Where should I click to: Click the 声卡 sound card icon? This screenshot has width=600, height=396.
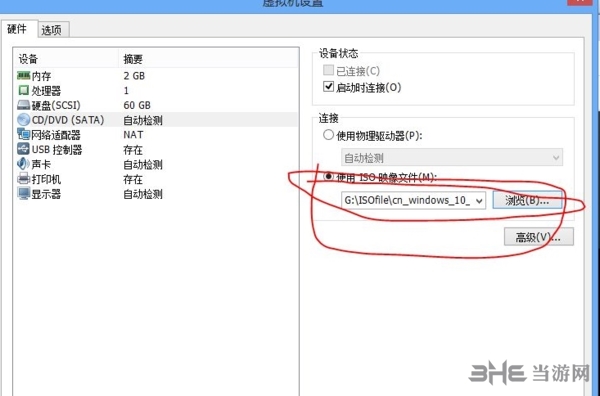tap(23, 164)
